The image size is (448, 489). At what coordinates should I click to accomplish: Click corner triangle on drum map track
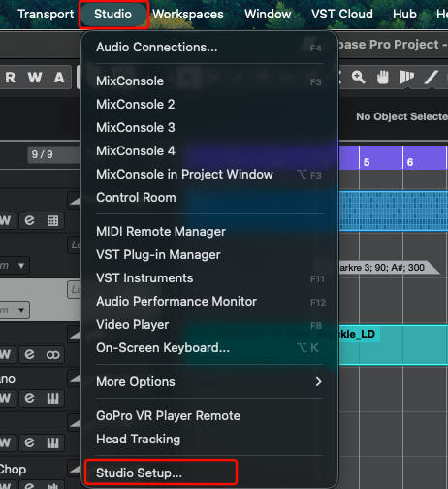coord(75,201)
